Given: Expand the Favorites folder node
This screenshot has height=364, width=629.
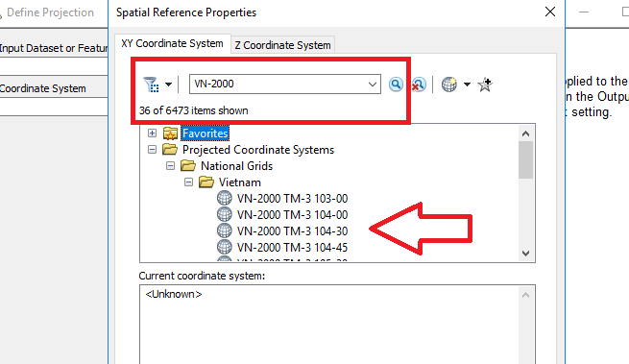Looking at the screenshot, I should (x=152, y=133).
